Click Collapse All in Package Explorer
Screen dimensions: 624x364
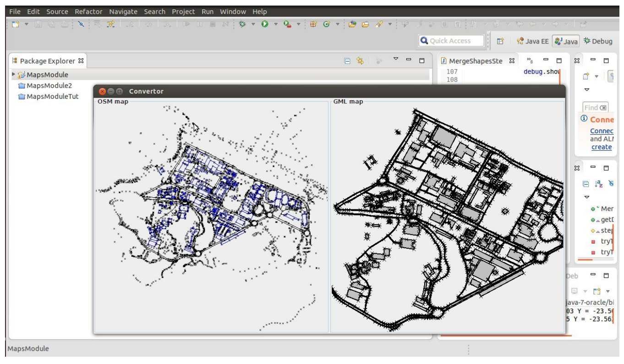(x=348, y=61)
